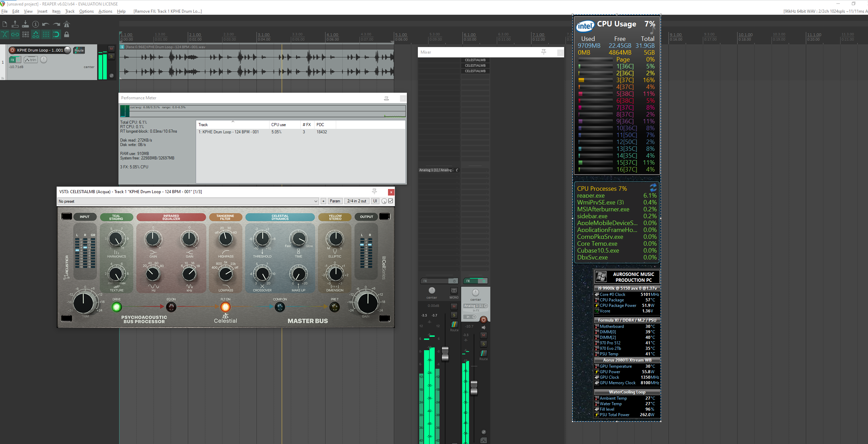This screenshot has height=444, width=868.
Task: Pin the Mixer window with the pin icon
Action: click(x=544, y=52)
